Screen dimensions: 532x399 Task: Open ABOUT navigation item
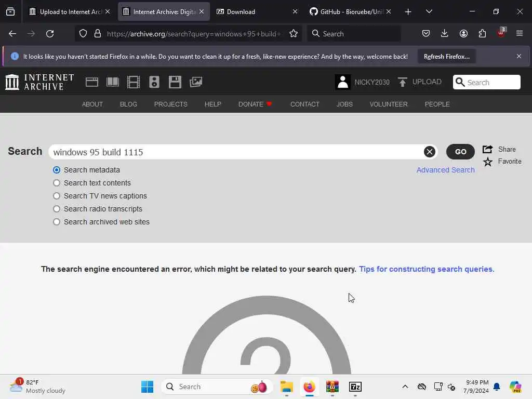(x=92, y=104)
